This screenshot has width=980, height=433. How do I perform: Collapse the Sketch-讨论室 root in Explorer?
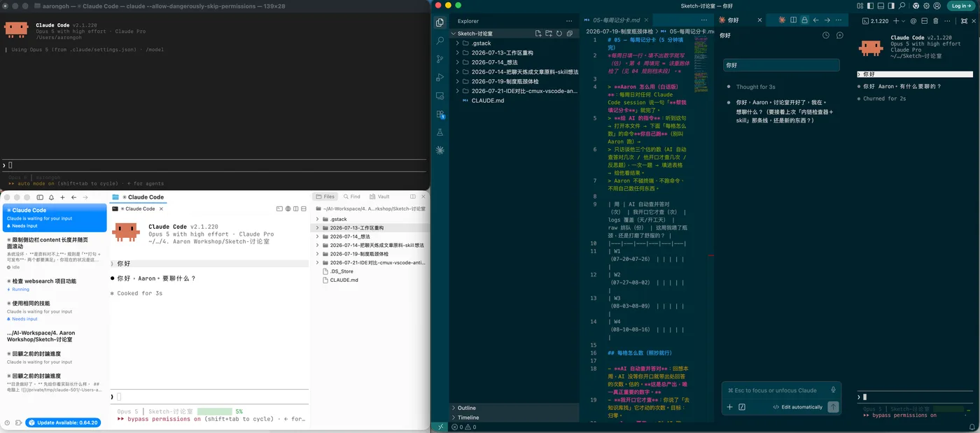coord(453,34)
